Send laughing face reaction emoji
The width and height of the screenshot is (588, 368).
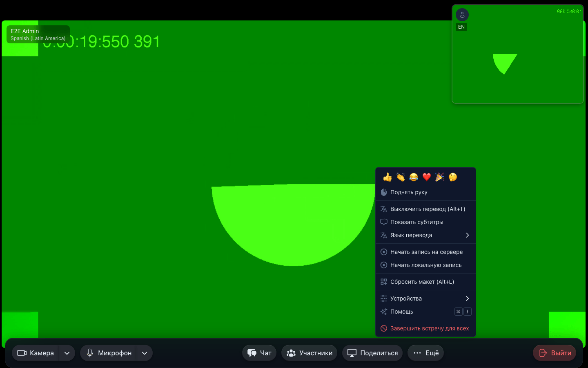414,177
